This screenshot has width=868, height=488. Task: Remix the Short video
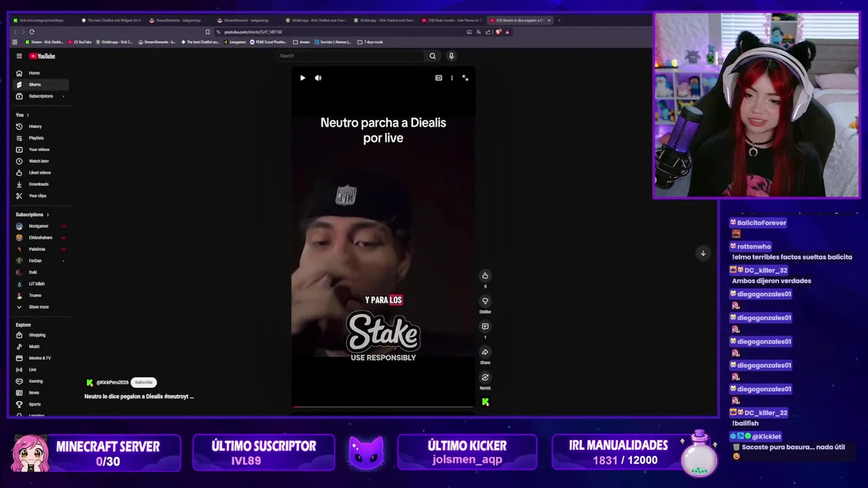(x=485, y=378)
